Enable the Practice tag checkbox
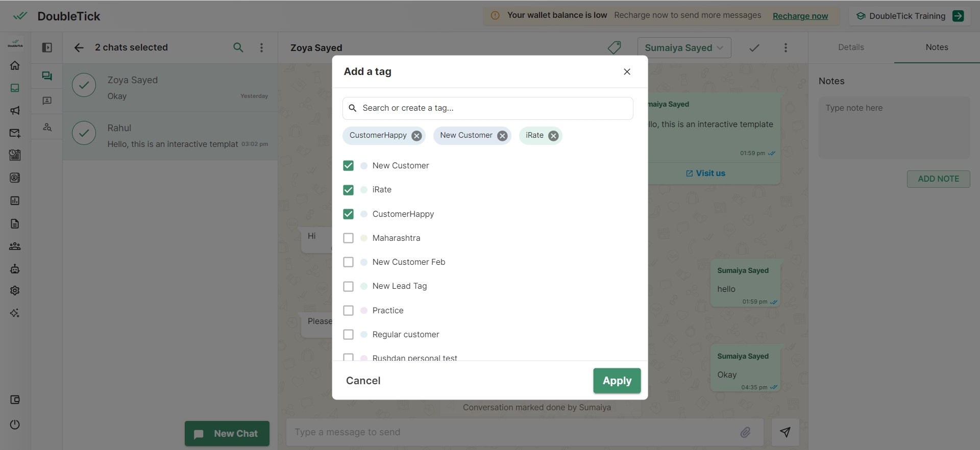The width and height of the screenshot is (980, 450). point(348,311)
